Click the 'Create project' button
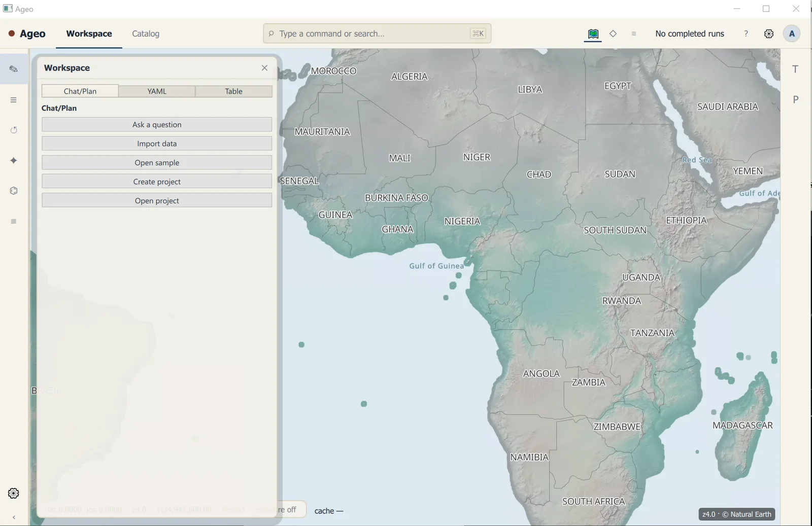812x526 pixels. tap(157, 182)
